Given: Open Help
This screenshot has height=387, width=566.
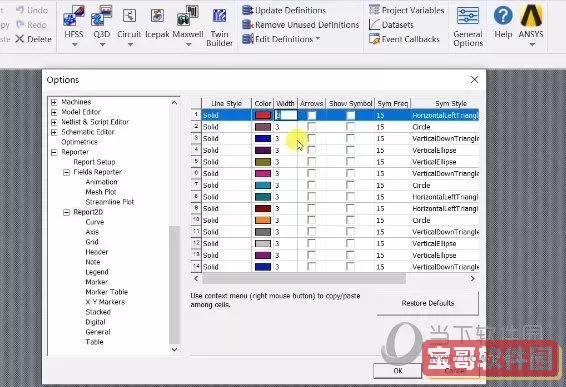Looking at the screenshot, I should 503,22.
